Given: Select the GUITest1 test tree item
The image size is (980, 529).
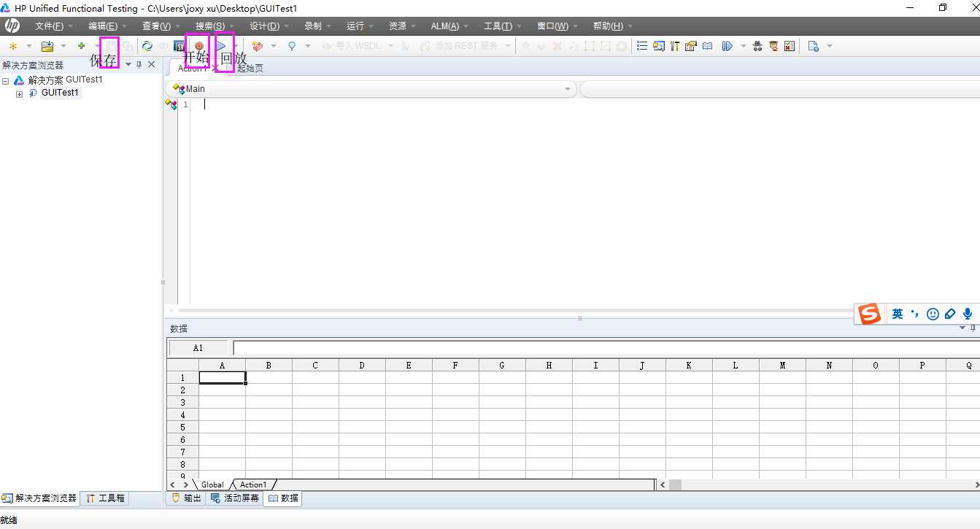Looking at the screenshot, I should coord(60,93).
